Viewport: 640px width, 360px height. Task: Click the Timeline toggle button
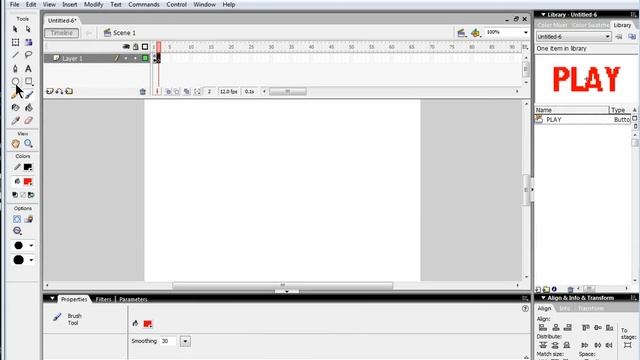(62, 33)
